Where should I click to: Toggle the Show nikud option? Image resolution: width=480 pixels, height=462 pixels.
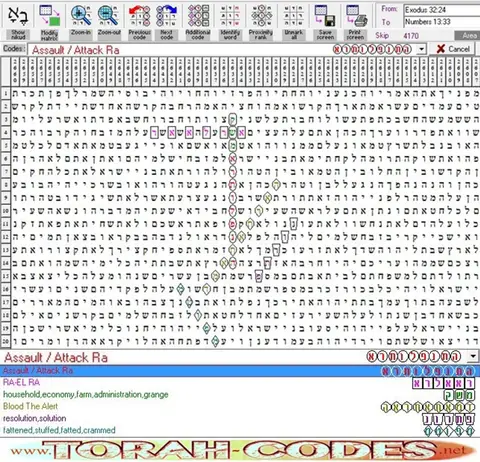(x=18, y=22)
